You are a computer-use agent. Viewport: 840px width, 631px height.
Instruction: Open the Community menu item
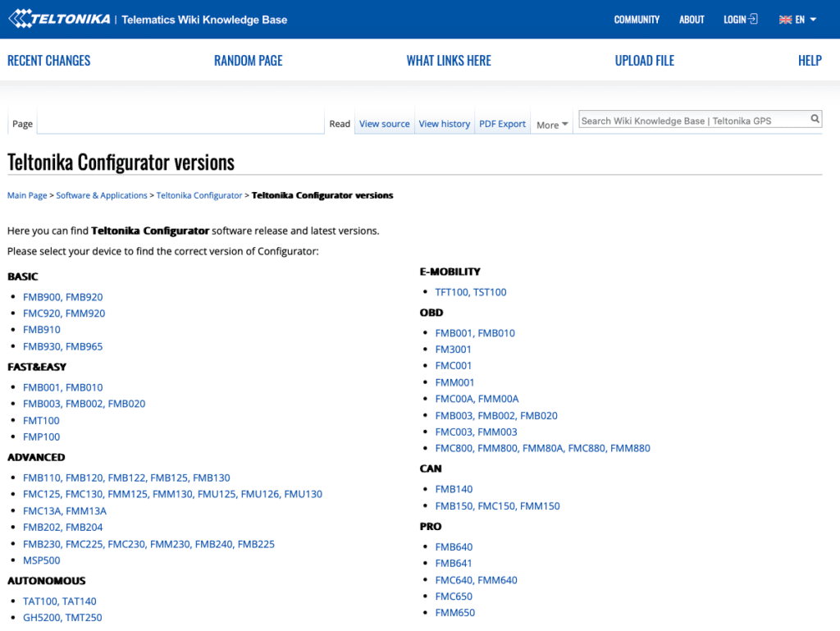(637, 20)
